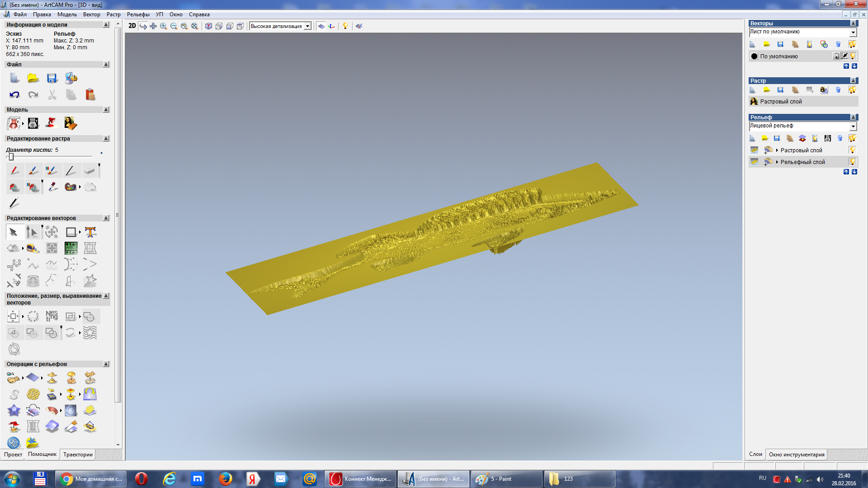Toggle visibility bulb of relief Растровый слой

852,150
